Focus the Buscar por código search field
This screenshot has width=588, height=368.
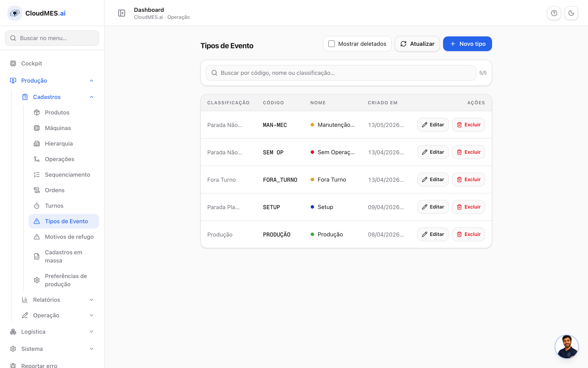pos(341,73)
